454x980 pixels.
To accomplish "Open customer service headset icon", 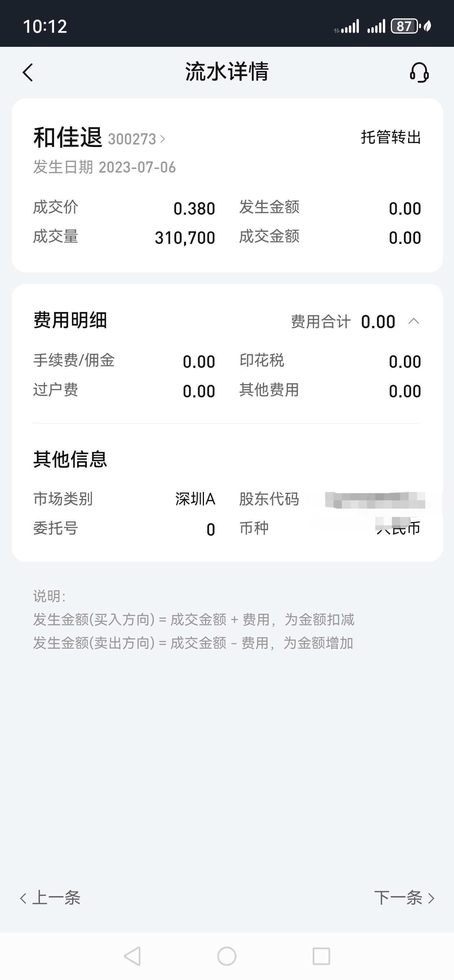I will [419, 72].
